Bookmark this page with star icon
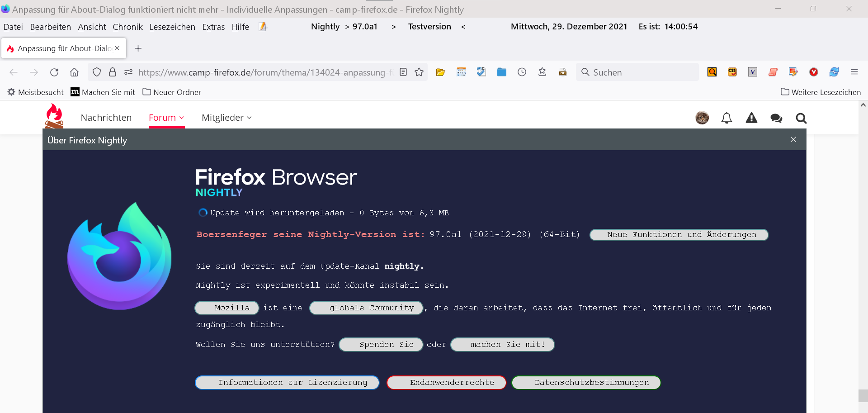 [x=419, y=72]
